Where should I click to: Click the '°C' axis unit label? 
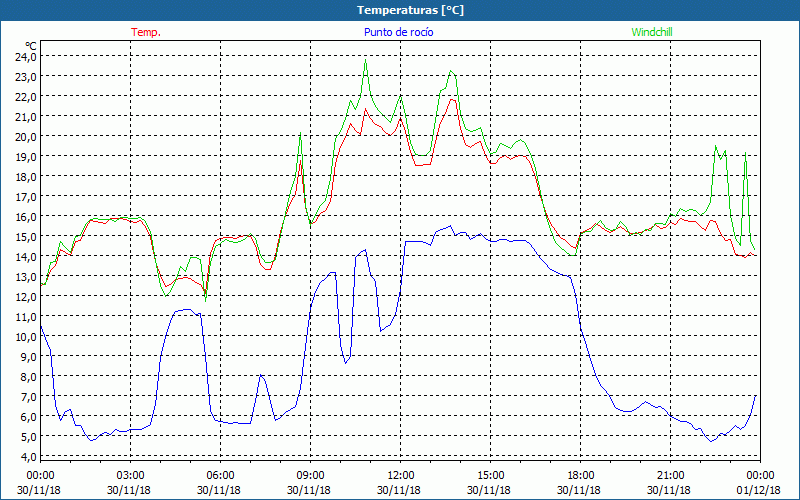tap(31, 47)
